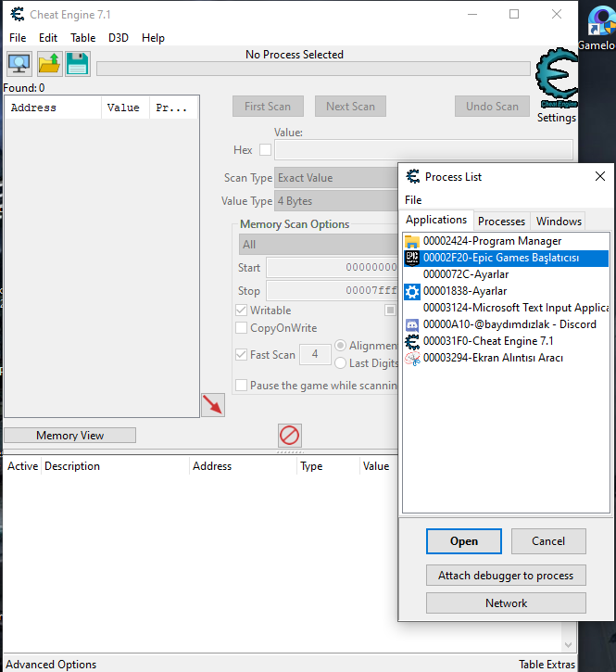
Task: Click Advanced Options at the bottom
Action: pos(51,665)
